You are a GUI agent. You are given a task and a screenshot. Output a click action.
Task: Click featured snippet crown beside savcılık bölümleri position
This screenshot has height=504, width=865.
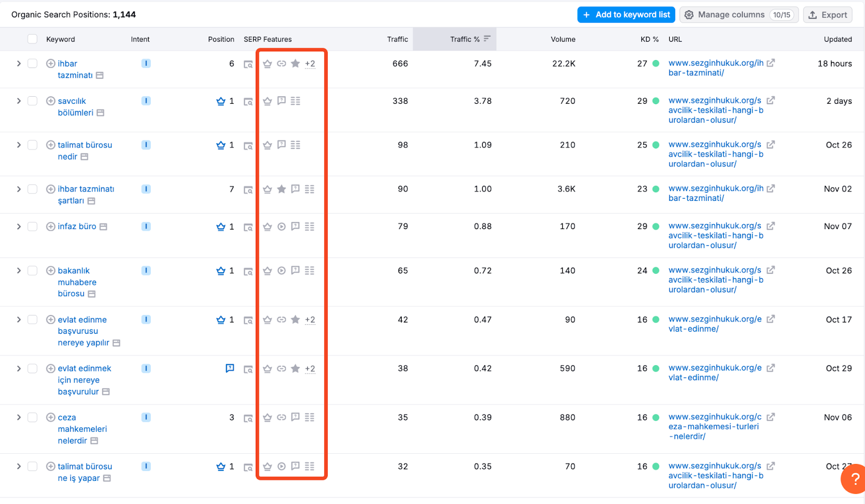pyautogui.click(x=221, y=101)
